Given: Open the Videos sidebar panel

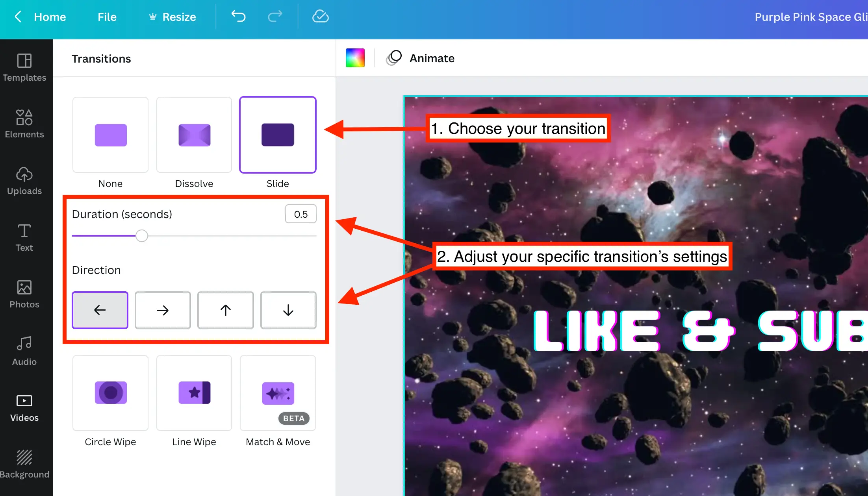Looking at the screenshot, I should point(24,407).
